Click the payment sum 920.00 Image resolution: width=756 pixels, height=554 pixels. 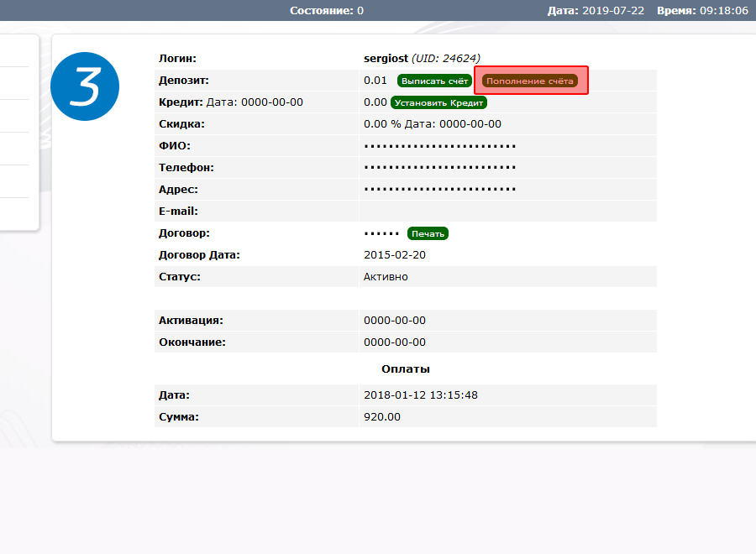(x=382, y=416)
